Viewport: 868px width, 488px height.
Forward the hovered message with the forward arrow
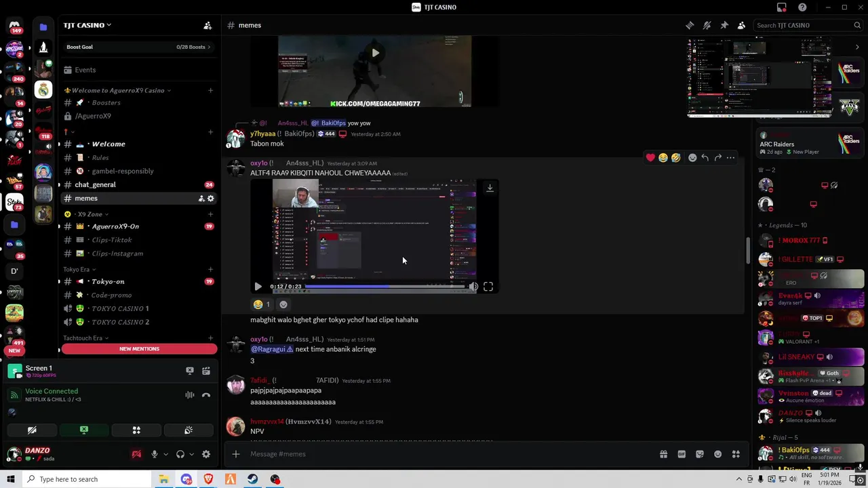click(x=718, y=158)
